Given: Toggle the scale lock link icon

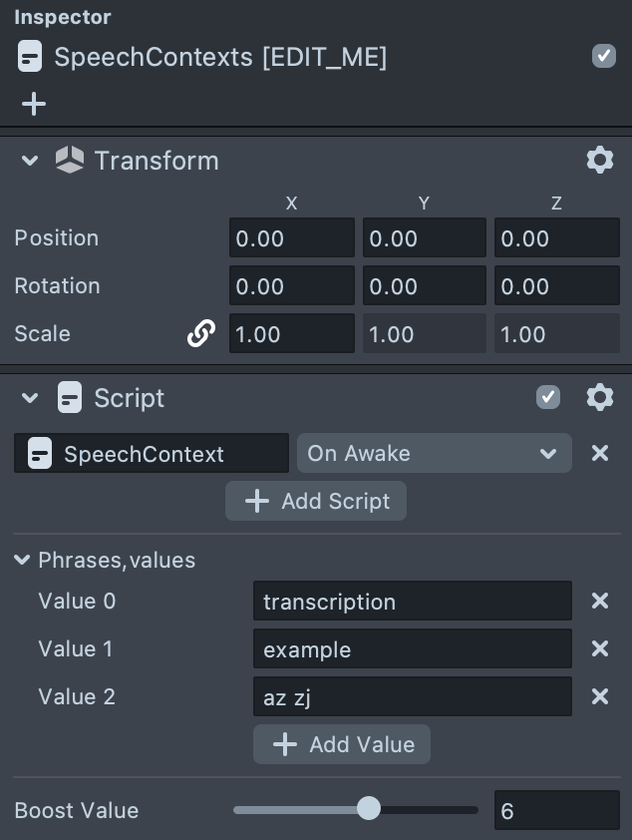Looking at the screenshot, I should pos(201,334).
